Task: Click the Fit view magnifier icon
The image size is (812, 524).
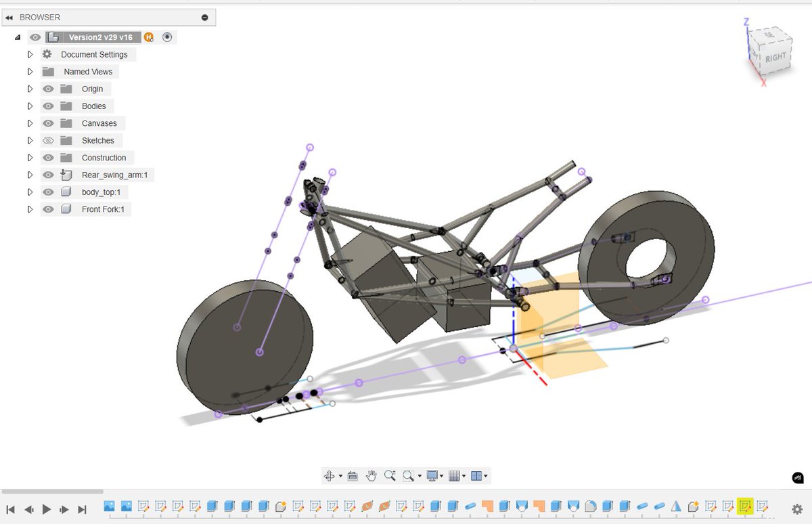Action: [408, 475]
